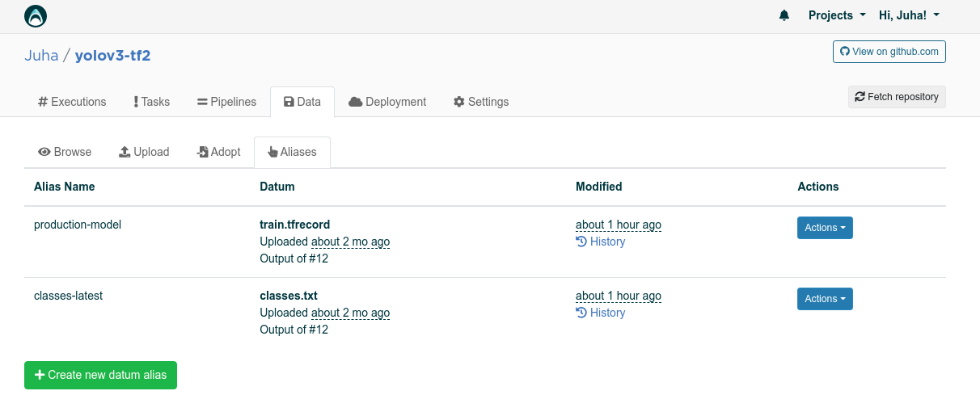
Task: Open the Settings tab
Action: [x=481, y=102]
